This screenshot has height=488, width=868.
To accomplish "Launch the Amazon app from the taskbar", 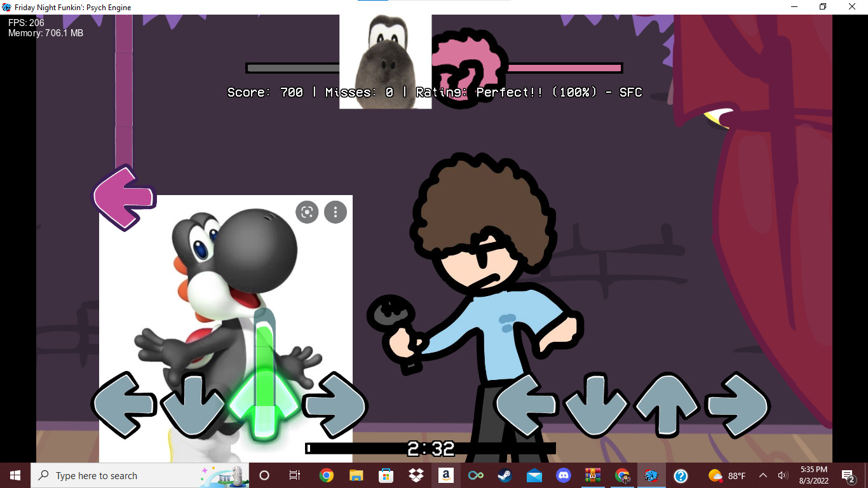I will [445, 475].
